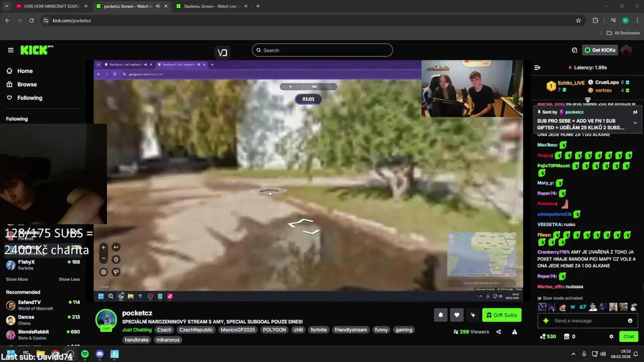The image size is (644, 362).
Task: Show hidden system tray icons
Action: point(573,354)
